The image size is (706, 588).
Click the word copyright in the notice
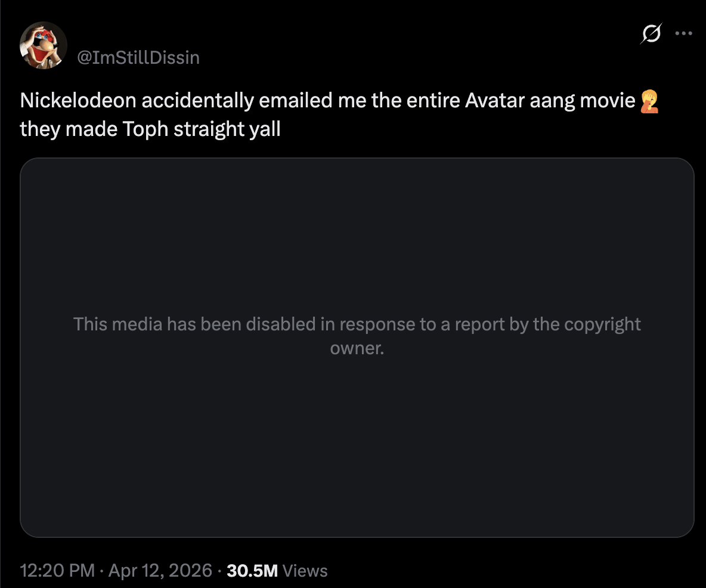[602, 324]
